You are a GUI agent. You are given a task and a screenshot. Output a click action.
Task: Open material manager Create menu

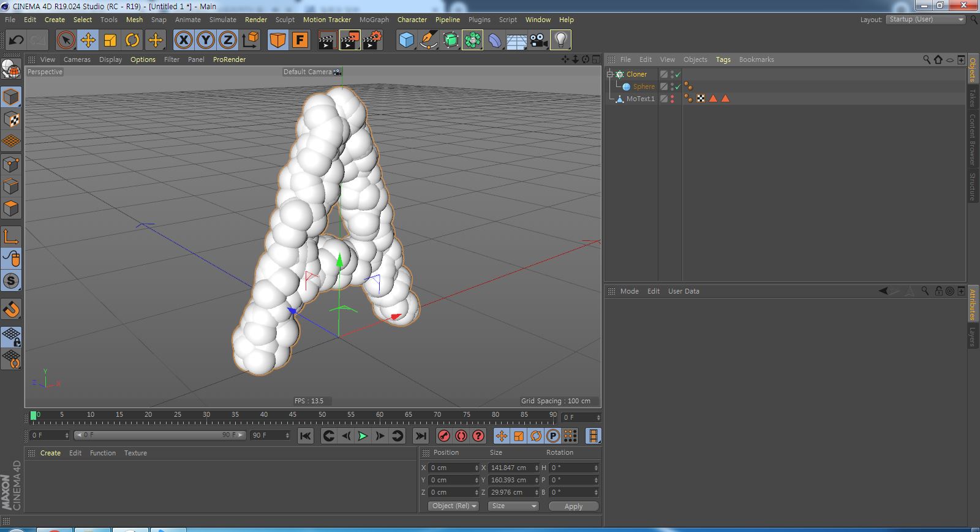coord(50,453)
